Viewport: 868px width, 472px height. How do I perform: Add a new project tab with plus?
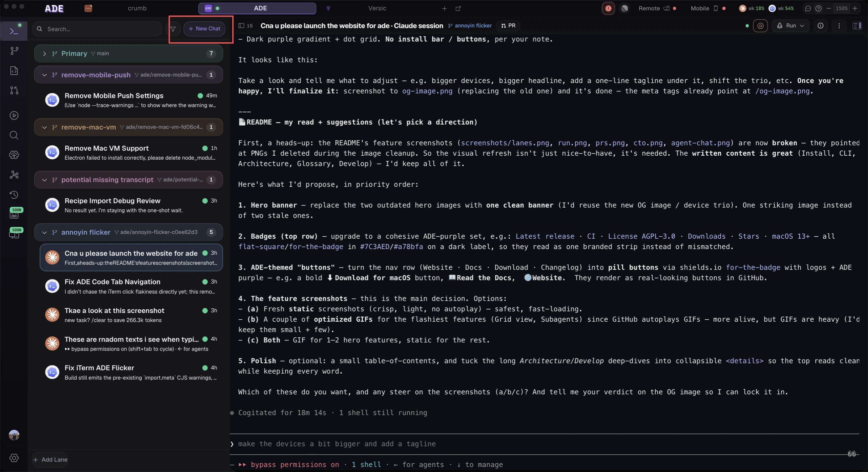coord(444,8)
